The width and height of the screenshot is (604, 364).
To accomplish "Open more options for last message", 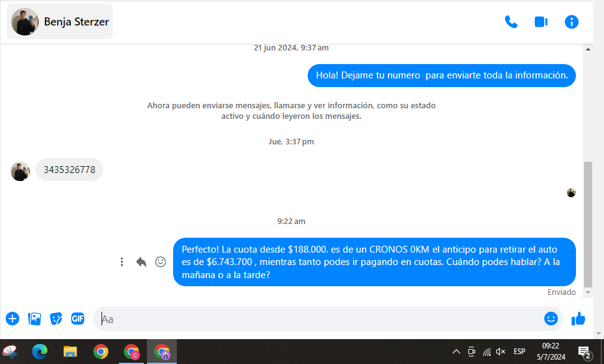I will pos(122,262).
